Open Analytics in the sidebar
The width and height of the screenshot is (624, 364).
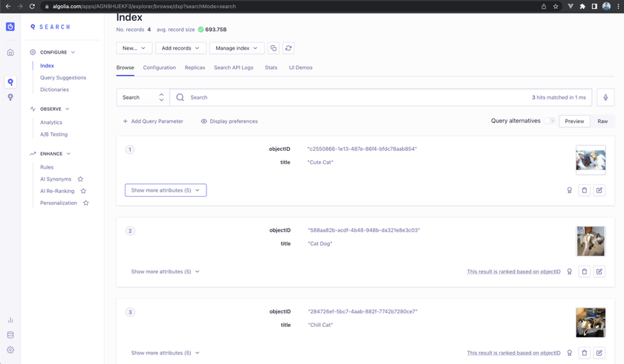51,123
